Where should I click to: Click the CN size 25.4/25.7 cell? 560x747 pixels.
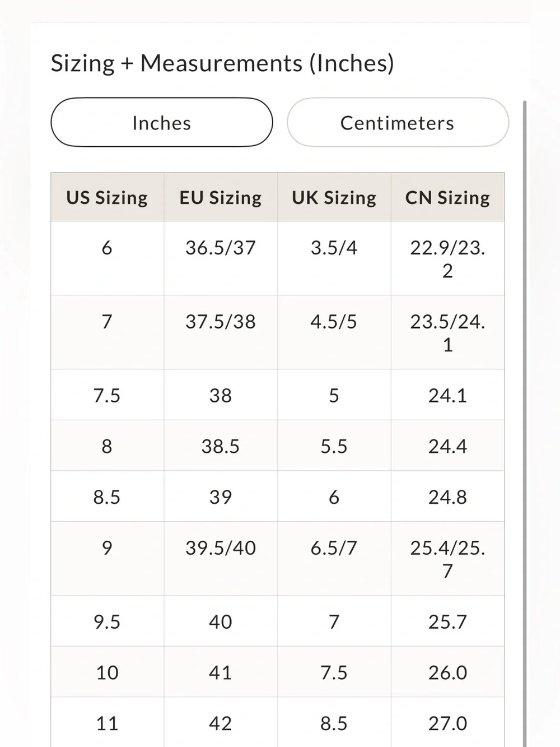(447, 559)
